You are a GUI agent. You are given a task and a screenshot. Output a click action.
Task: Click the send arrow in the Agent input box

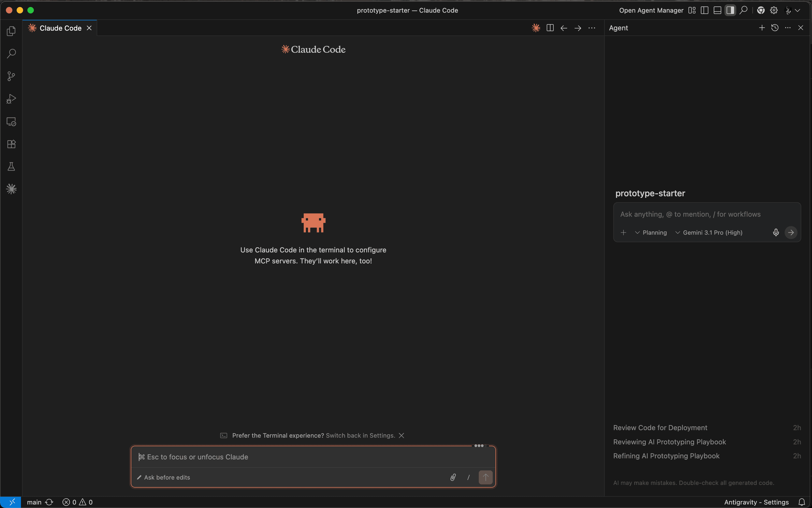pos(792,232)
